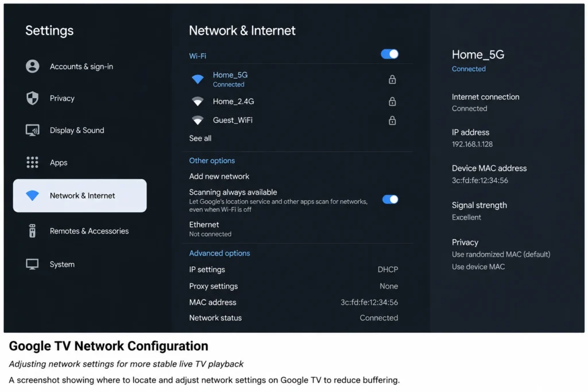Image resolution: width=588 pixels, height=392 pixels.
Task: Click Device MAC address in the details panel
Action: point(489,174)
